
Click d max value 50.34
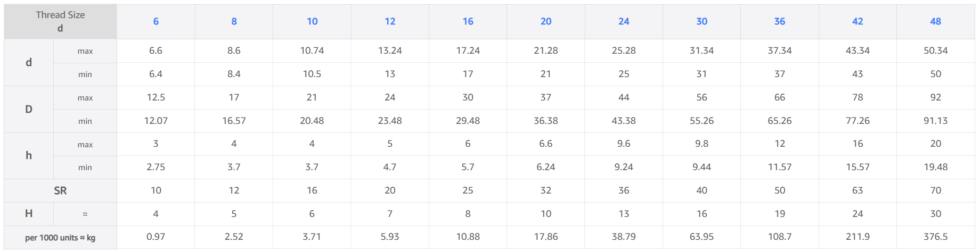click(935, 51)
